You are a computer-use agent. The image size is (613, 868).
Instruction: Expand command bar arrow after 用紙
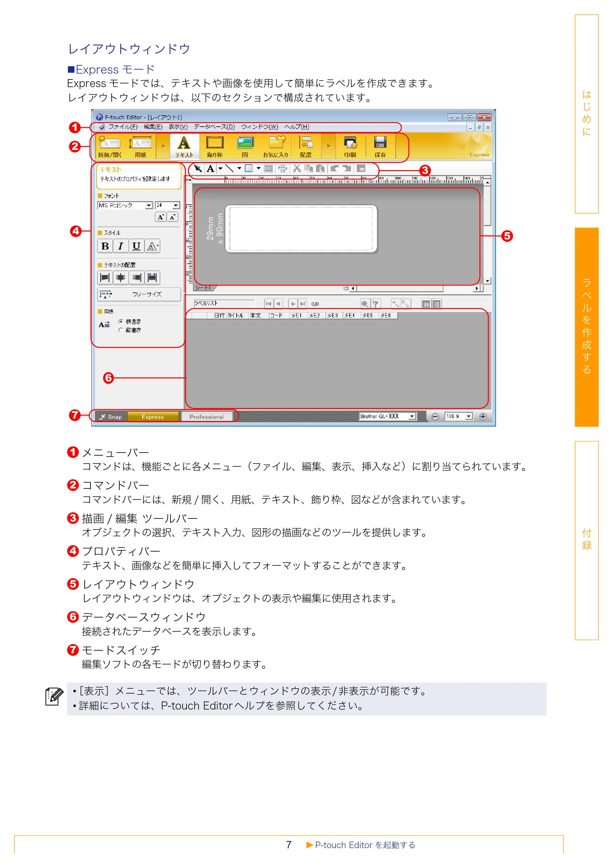(163, 146)
